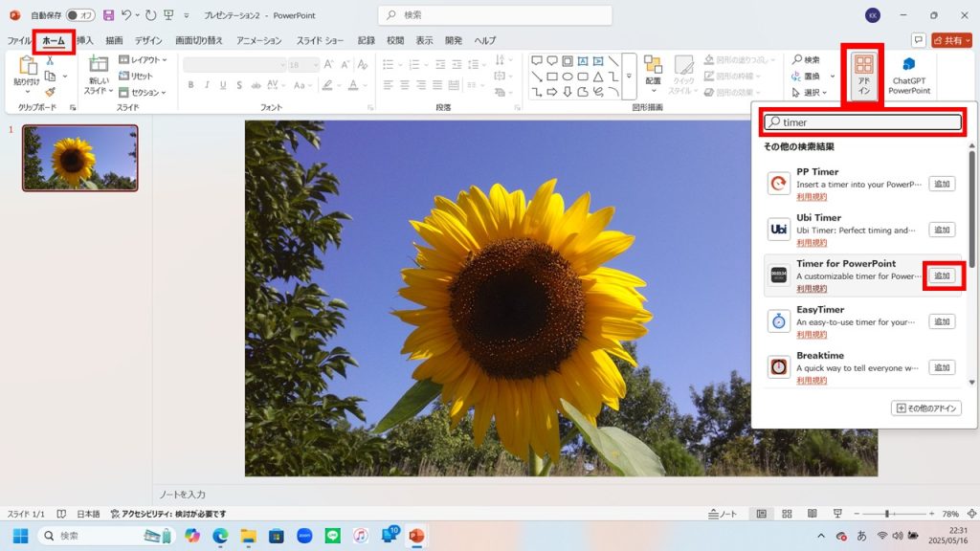Click the save icon in title bar
Viewport: 980px width, 551px height.
[x=108, y=15]
